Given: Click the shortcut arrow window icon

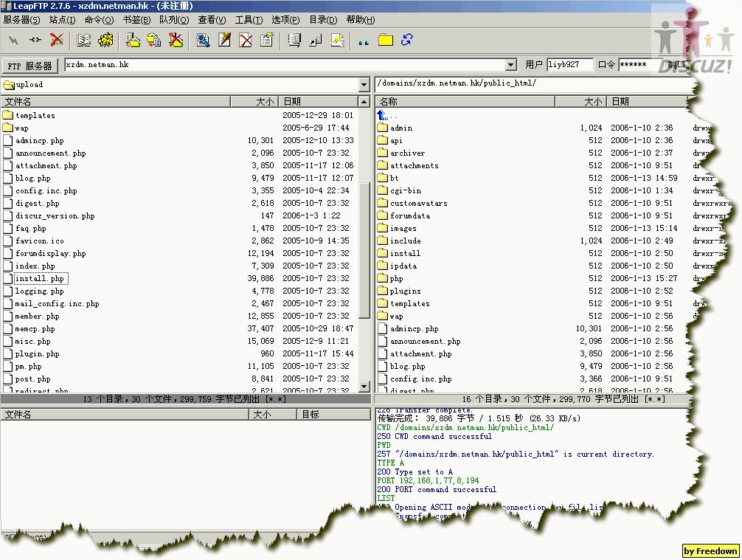Looking at the screenshot, I should coord(316,41).
